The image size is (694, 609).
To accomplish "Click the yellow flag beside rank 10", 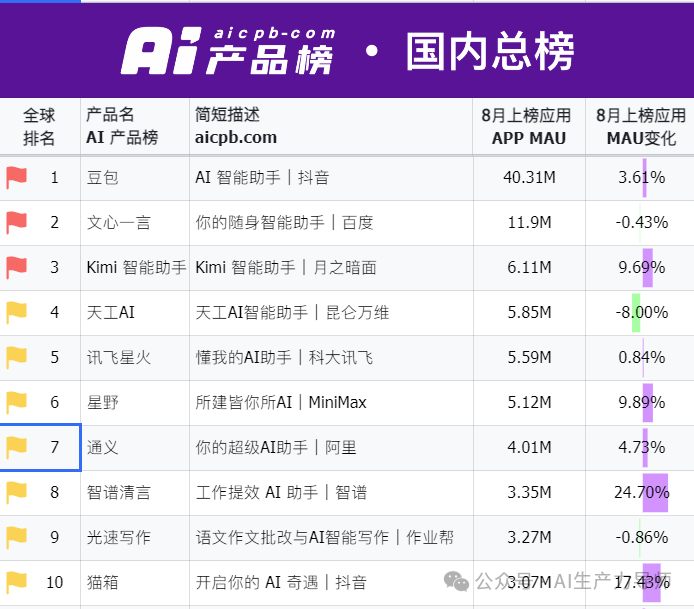I will tap(16, 582).
